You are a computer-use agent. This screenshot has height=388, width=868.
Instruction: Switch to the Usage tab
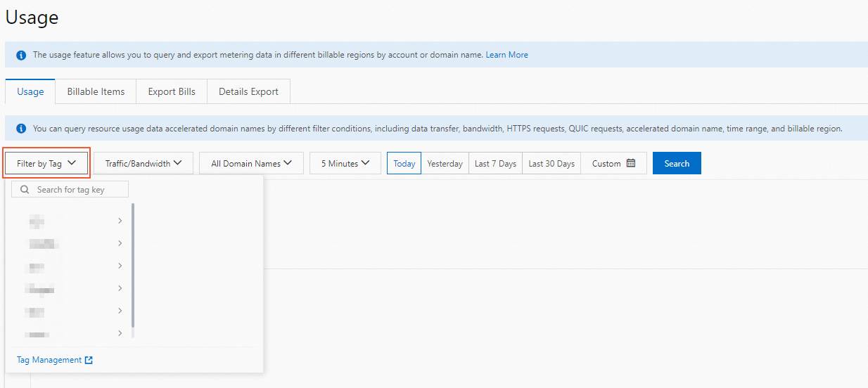pos(30,91)
